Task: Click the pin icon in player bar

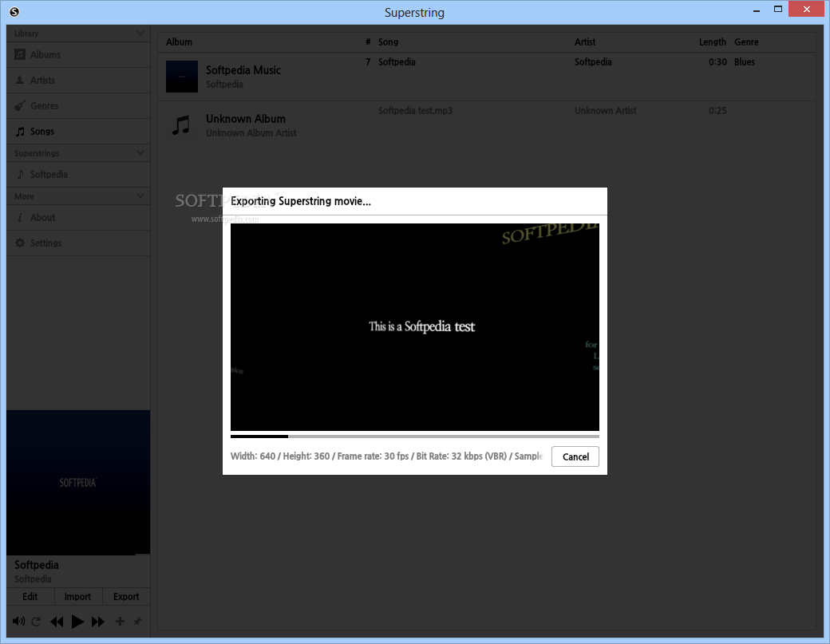Action: point(137,621)
